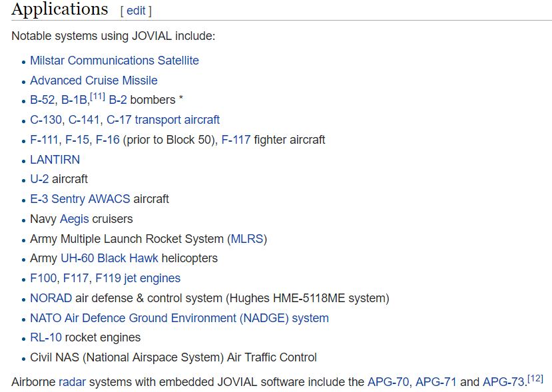Open the MLRS link
The width and height of the screenshot is (552, 392).
click(247, 240)
